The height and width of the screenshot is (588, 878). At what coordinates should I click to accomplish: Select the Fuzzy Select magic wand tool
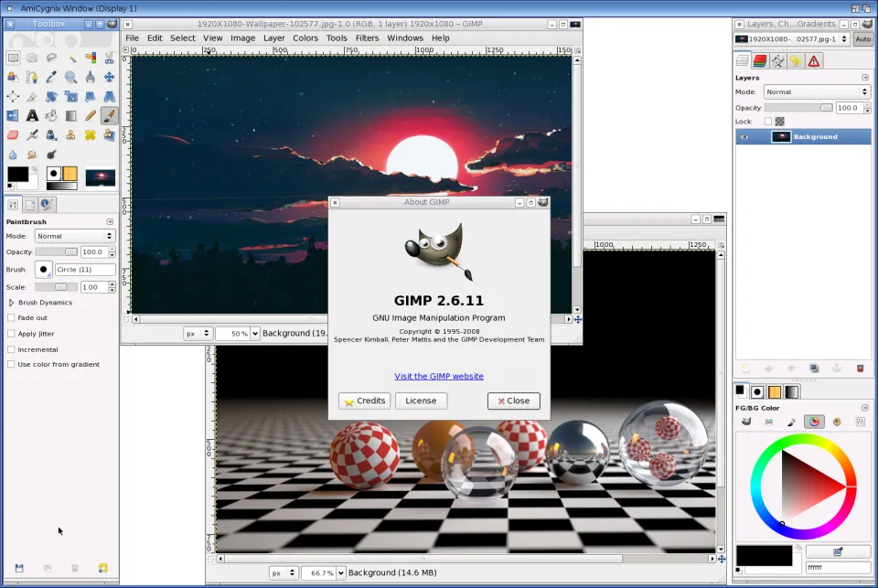(70, 59)
